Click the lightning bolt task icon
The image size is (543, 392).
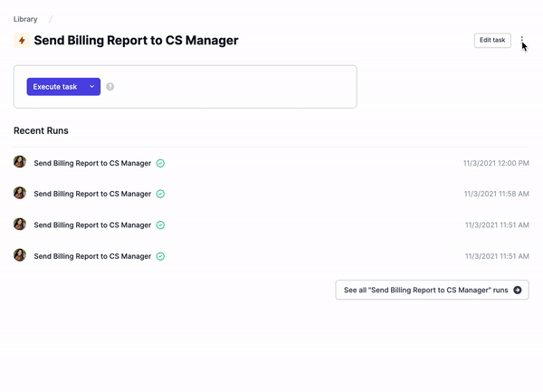pos(22,41)
